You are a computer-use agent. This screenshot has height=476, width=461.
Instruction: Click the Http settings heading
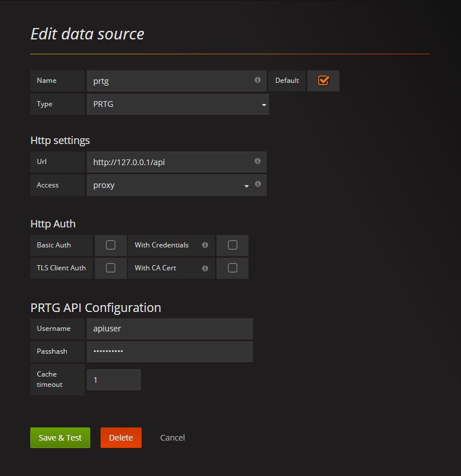[60, 141]
